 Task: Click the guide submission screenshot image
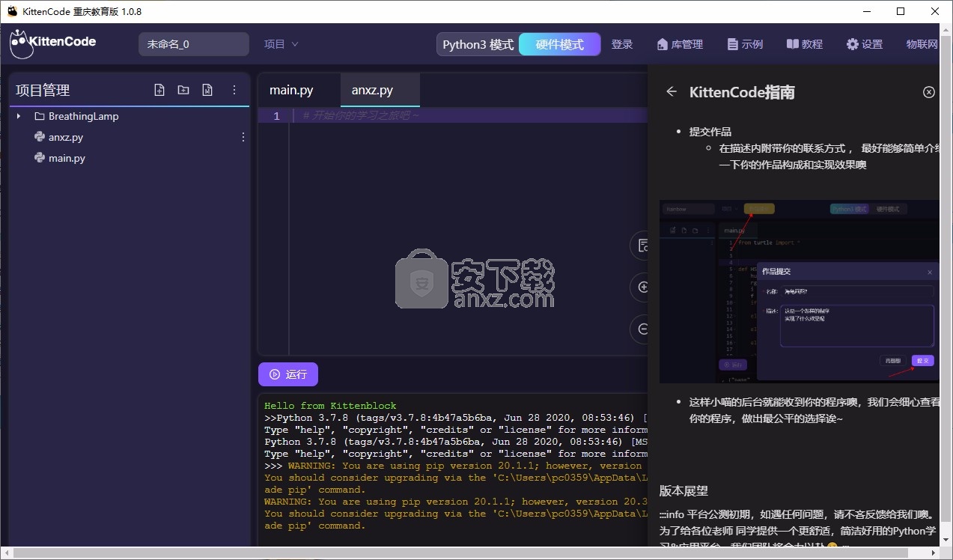(x=799, y=291)
